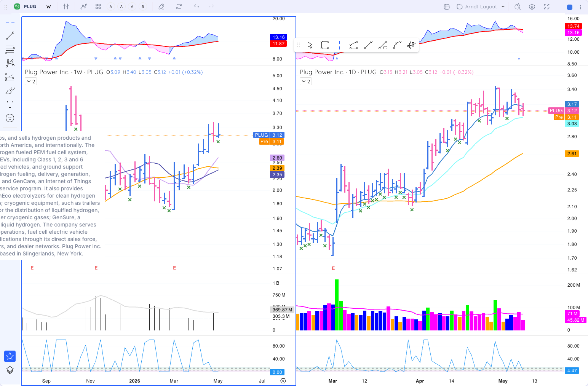The height and width of the screenshot is (386, 588).
Task: Select the parallel channel tool in floating toolbar
Action: tap(354, 45)
